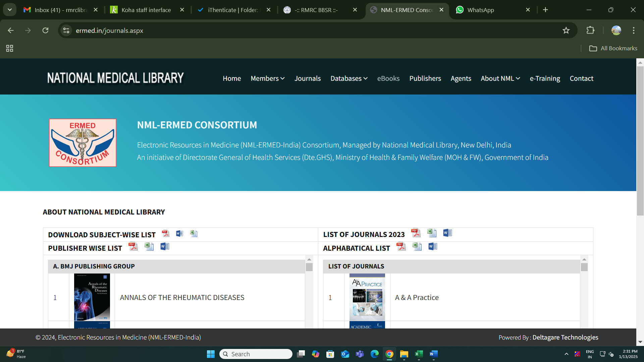This screenshot has width=644, height=362.
Task: Click the e-Training navigation link
Action: (545, 78)
